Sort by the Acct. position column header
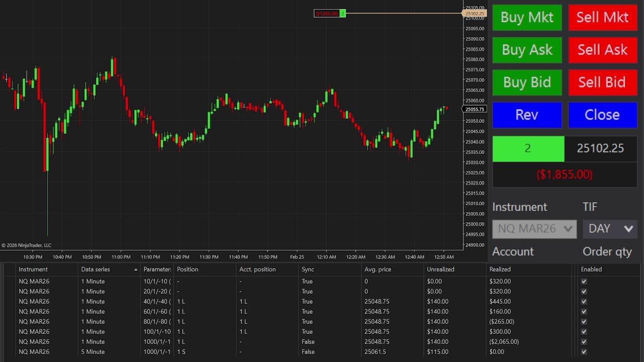 258,269
